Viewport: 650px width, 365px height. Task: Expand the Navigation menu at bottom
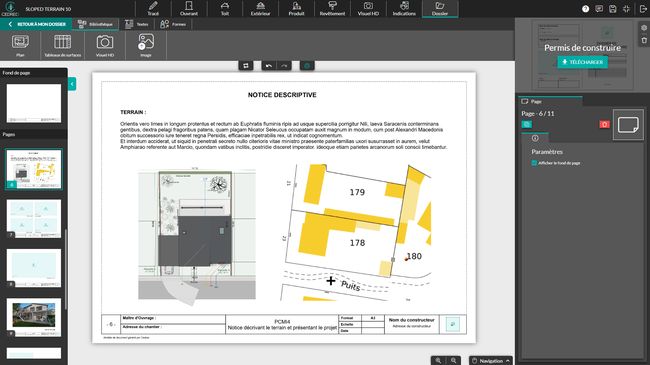click(491, 360)
